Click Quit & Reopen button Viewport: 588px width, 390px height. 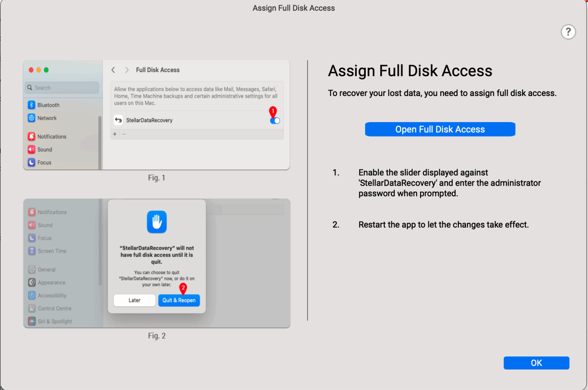click(x=179, y=300)
